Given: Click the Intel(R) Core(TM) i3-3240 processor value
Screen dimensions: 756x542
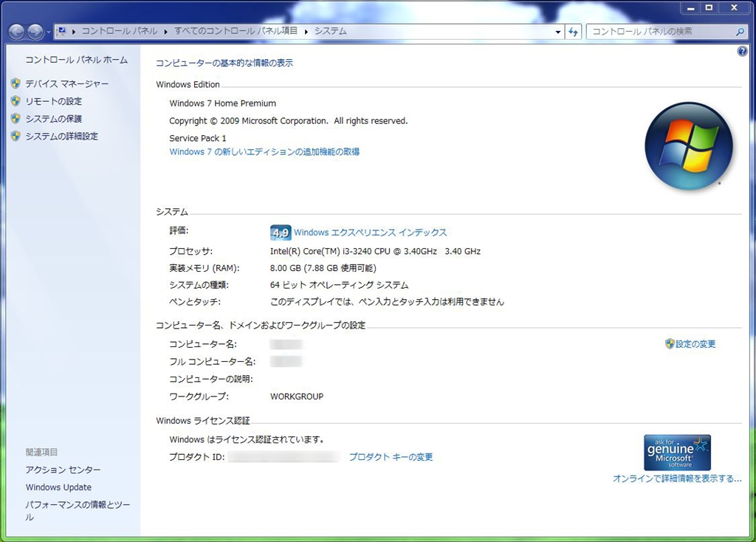Looking at the screenshot, I should tap(375, 251).
